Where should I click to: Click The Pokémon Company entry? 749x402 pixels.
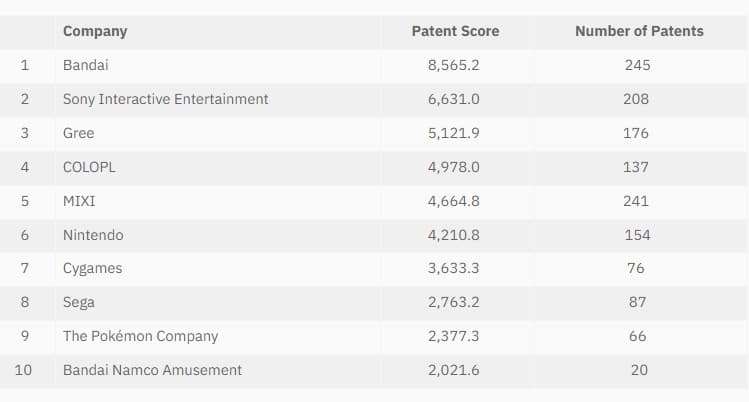tap(140, 336)
